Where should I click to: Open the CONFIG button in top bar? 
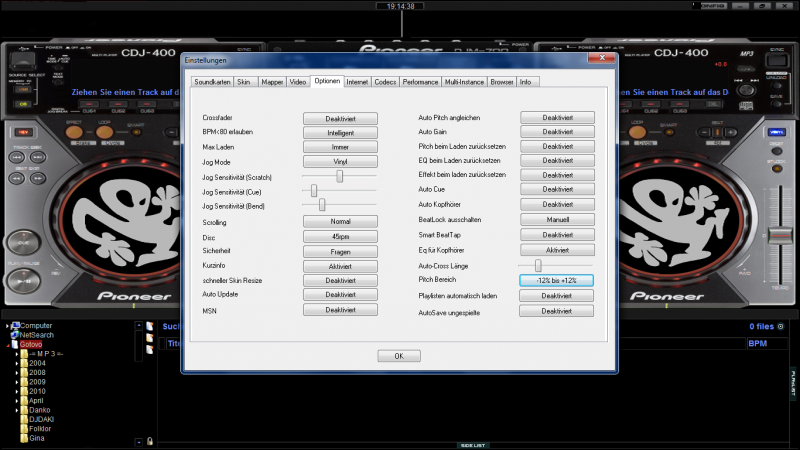point(713,6)
